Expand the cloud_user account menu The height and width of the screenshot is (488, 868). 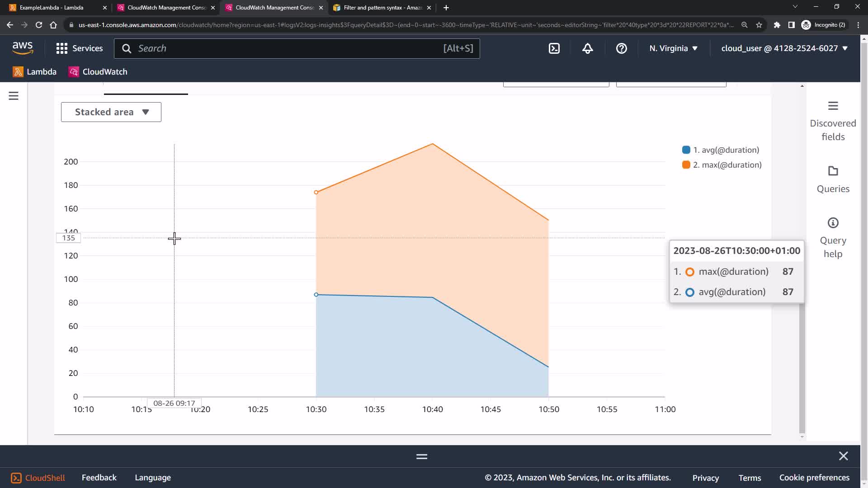pos(784,48)
